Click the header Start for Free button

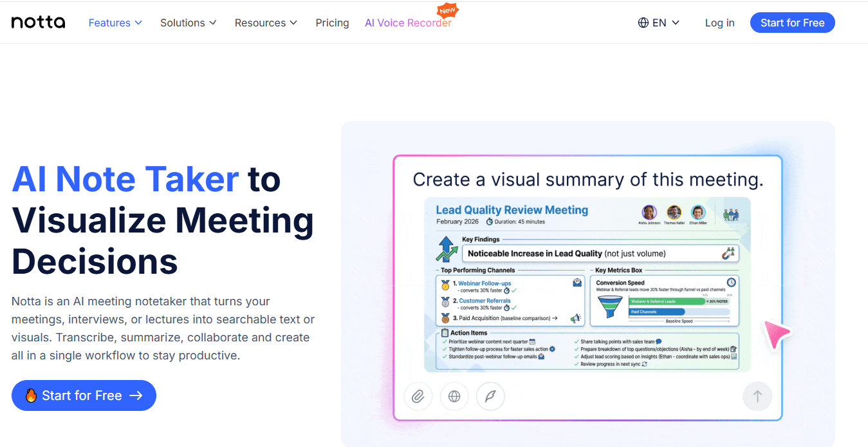tap(792, 23)
